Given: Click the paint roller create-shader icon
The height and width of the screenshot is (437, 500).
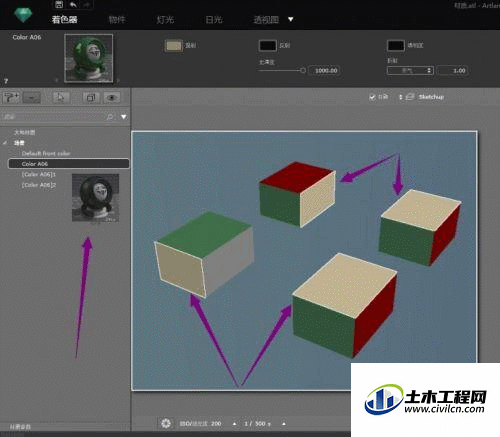Looking at the screenshot, I should coord(11,98).
